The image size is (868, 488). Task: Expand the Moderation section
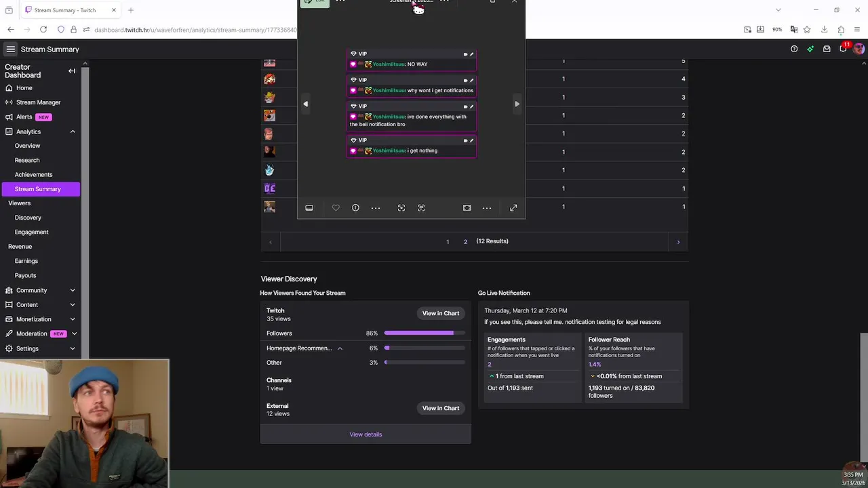pyautogui.click(x=74, y=333)
